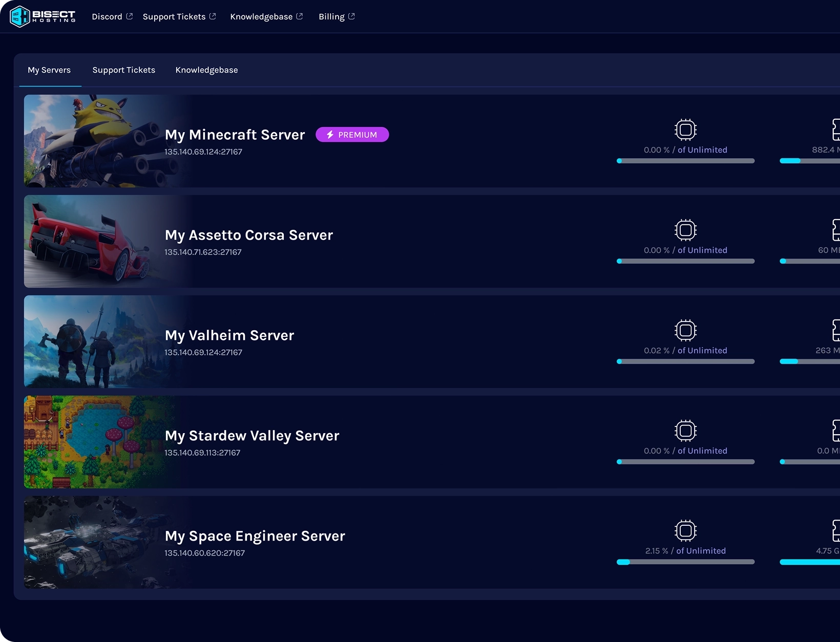Image resolution: width=840 pixels, height=642 pixels.
Task: Click the memory icon in Minecraft Server row
Action: [836, 130]
